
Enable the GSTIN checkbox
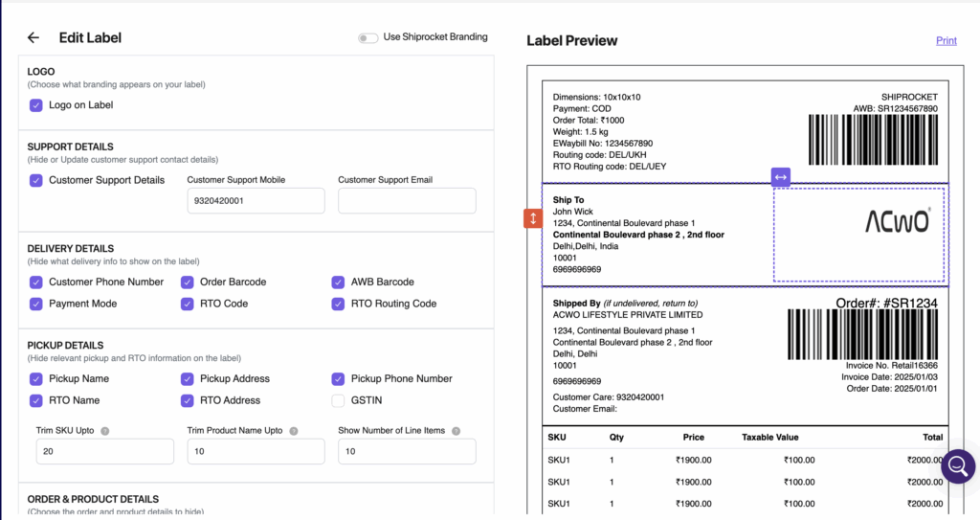point(338,400)
